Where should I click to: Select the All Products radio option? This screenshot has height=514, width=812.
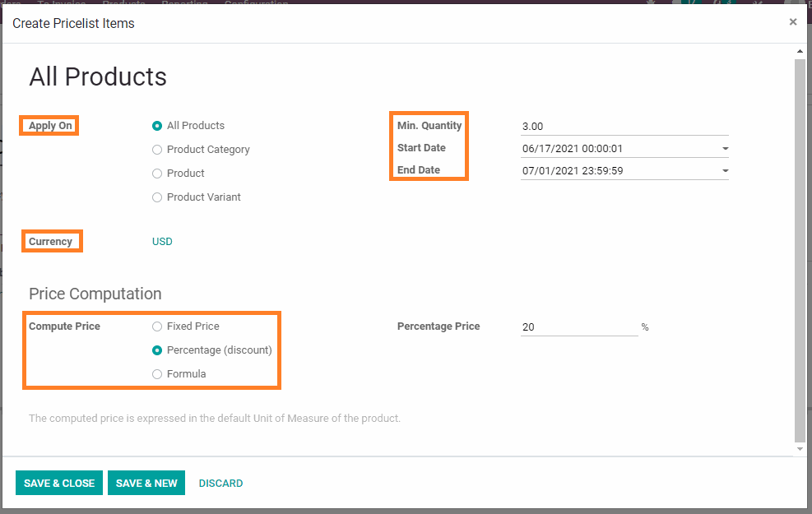click(x=157, y=126)
